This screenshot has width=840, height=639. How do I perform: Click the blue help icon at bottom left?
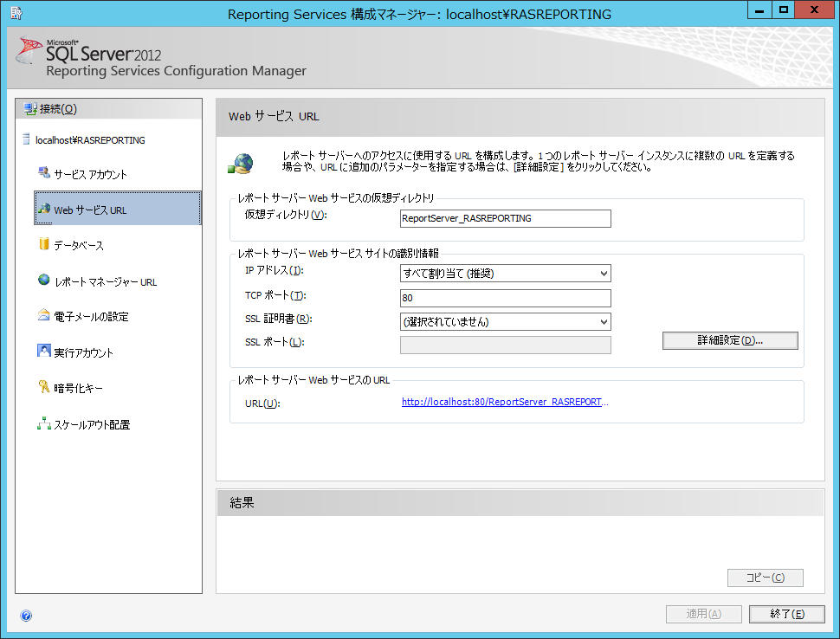click(x=26, y=616)
